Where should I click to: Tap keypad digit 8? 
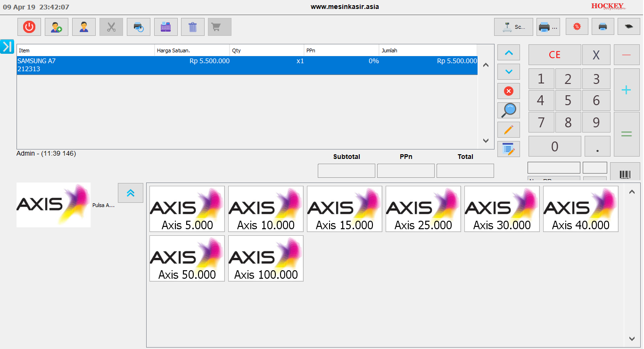tap(568, 122)
